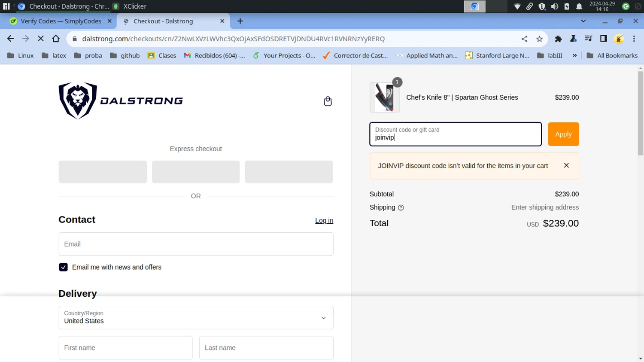Select the Checkout - Dalstrong tab

click(173, 21)
